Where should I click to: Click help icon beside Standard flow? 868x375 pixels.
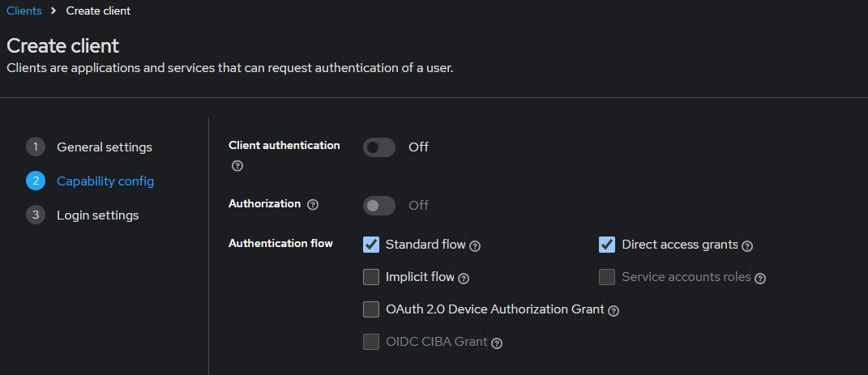pyautogui.click(x=476, y=245)
